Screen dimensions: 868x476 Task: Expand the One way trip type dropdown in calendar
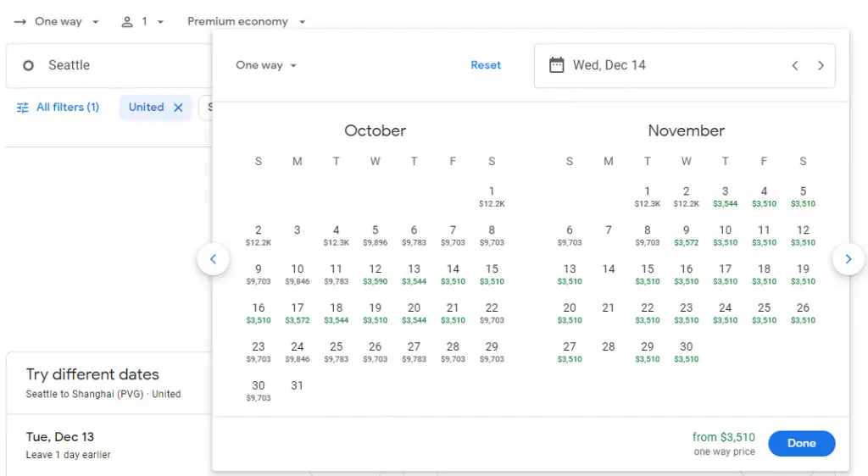coord(266,65)
